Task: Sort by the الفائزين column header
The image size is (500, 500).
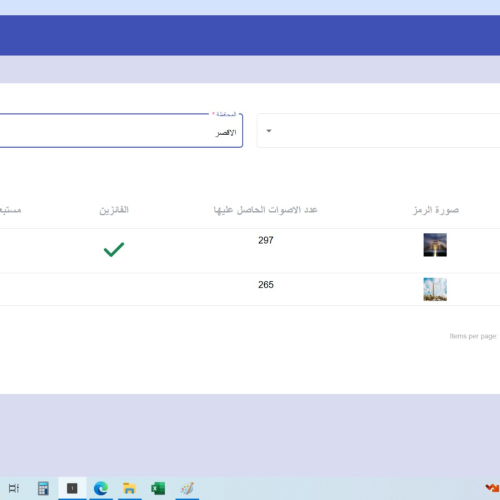Action: (x=114, y=210)
